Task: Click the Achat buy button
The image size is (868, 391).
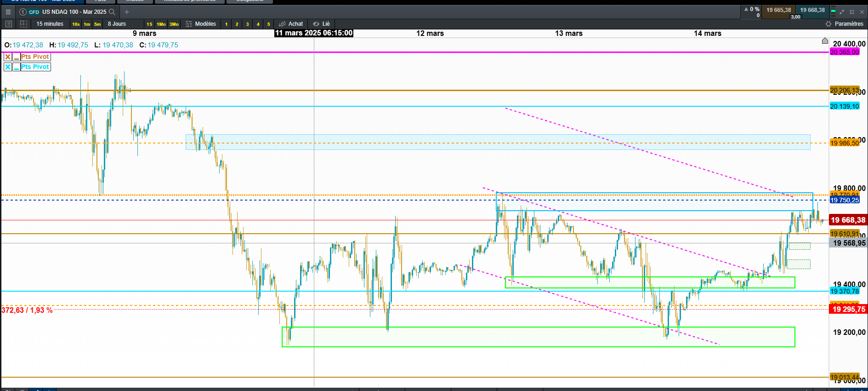Action: [x=291, y=24]
